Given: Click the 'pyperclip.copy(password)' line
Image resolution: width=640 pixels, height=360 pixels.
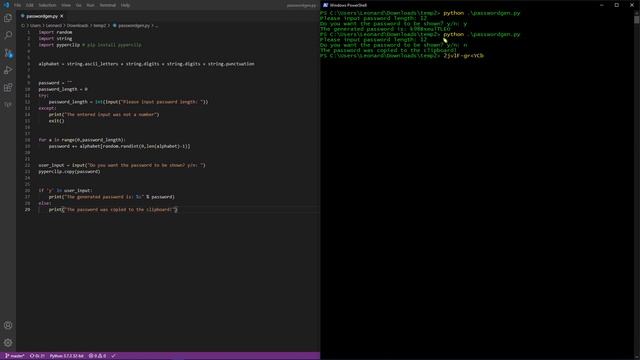Looking at the screenshot, I should (69, 171).
